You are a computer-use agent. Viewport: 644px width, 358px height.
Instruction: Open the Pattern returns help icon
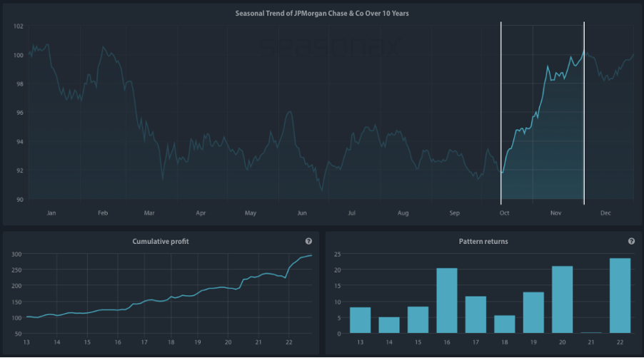coord(631,242)
